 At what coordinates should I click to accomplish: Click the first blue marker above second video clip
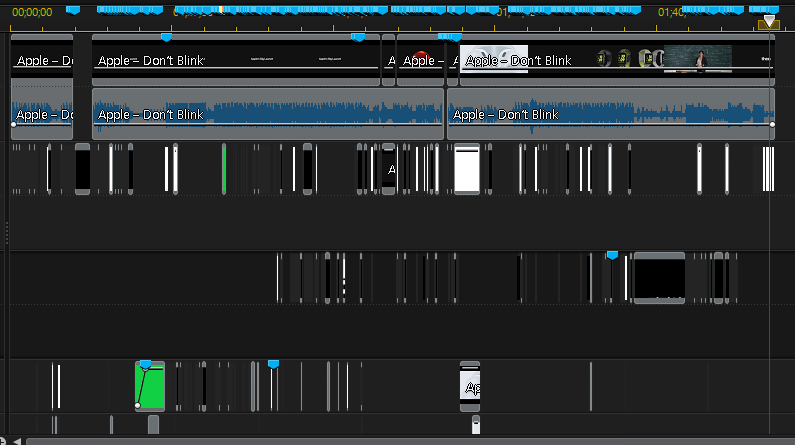[166, 37]
